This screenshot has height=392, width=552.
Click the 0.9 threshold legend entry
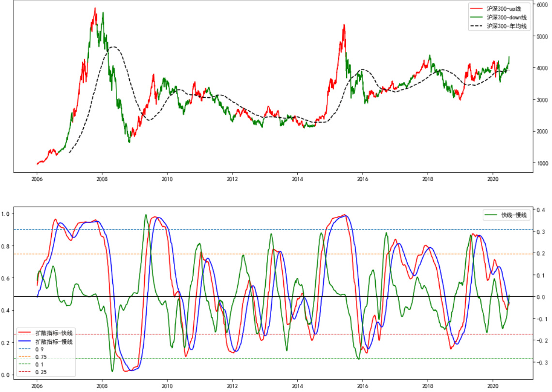coord(39,349)
